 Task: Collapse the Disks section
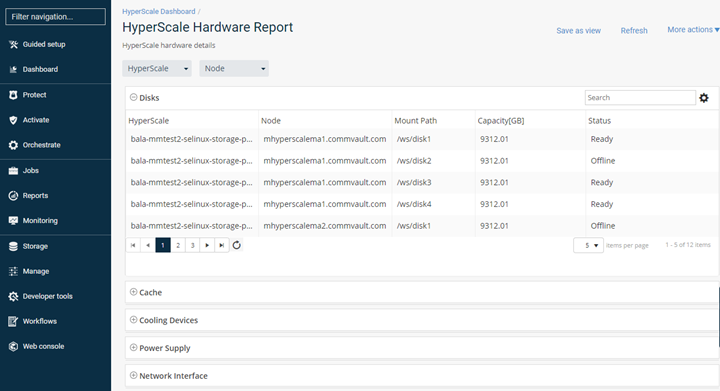pyautogui.click(x=134, y=97)
